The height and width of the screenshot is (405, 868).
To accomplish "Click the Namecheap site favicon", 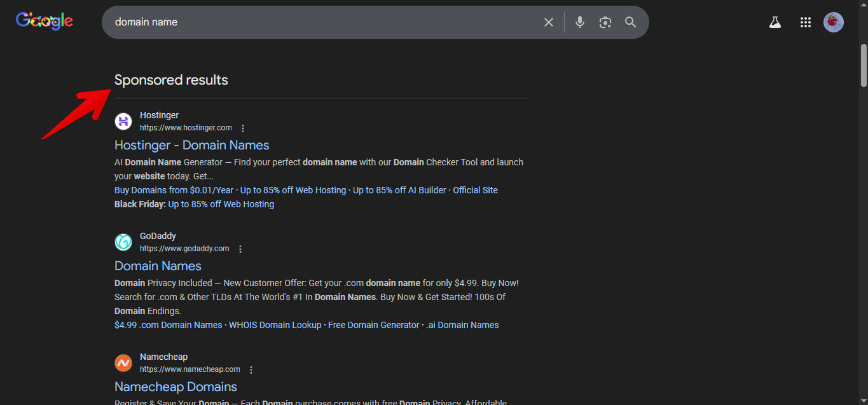I will pyautogui.click(x=123, y=363).
